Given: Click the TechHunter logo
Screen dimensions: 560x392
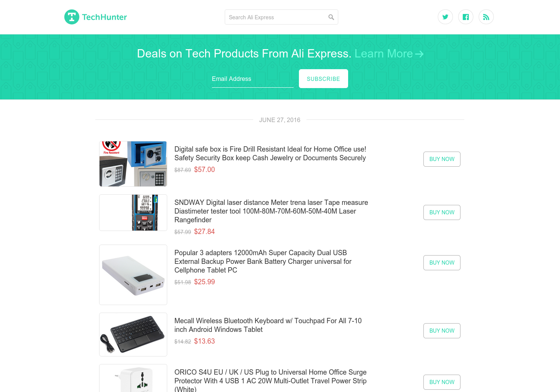Looking at the screenshot, I should [96, 17].
